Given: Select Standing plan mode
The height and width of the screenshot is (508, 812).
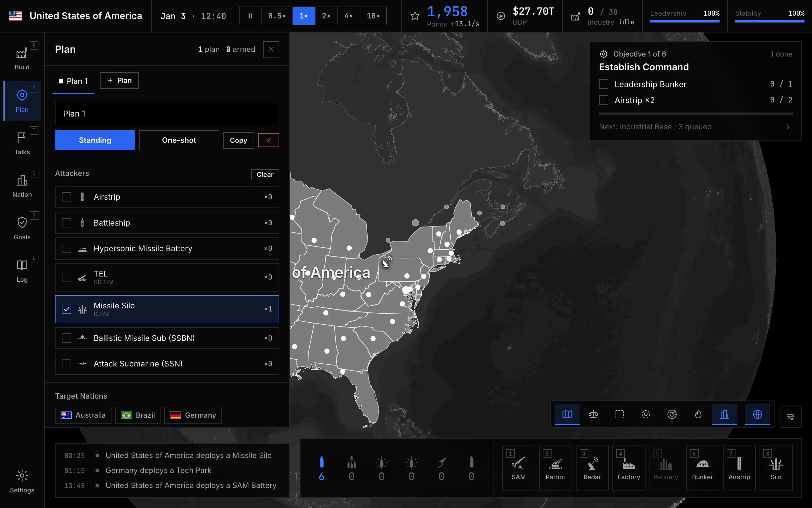Looking at the screenshot, I should pyautogui.click(x=95, y=140).
